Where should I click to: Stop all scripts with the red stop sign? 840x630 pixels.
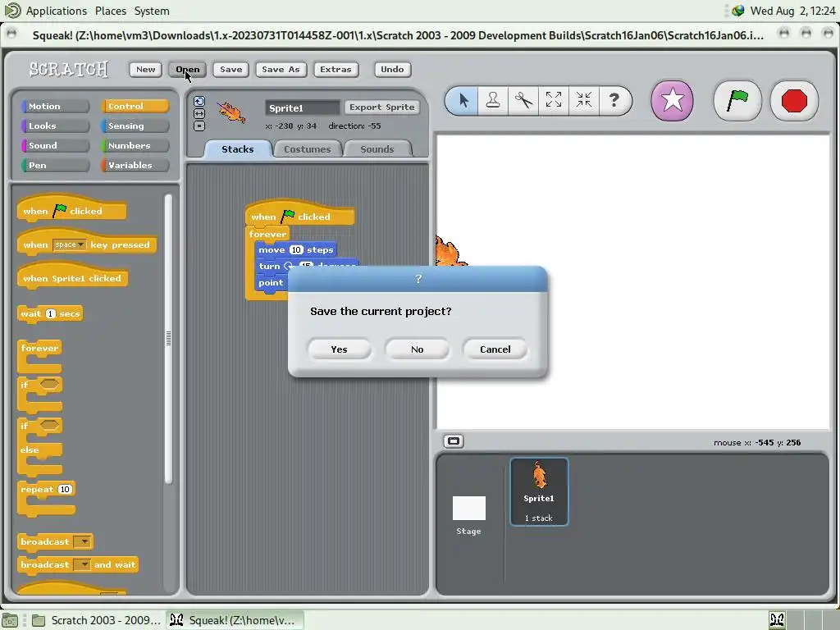point(794,101)
